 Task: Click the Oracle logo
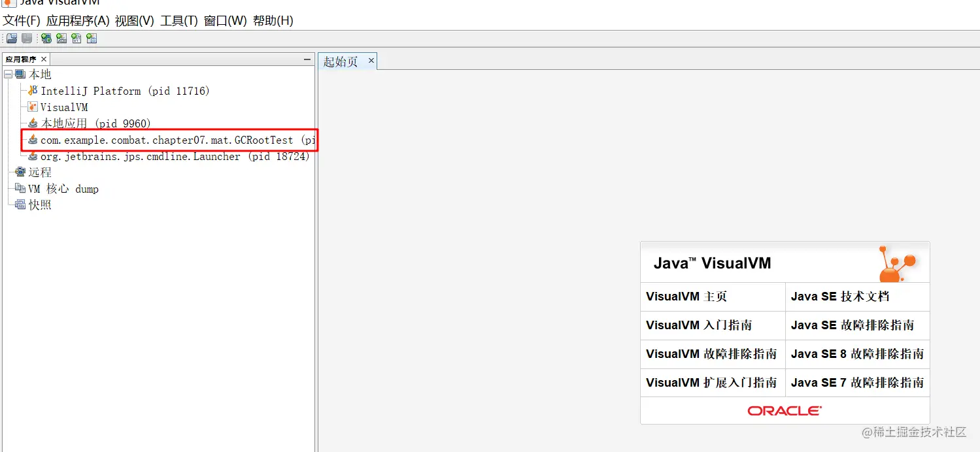click(785, 411)
